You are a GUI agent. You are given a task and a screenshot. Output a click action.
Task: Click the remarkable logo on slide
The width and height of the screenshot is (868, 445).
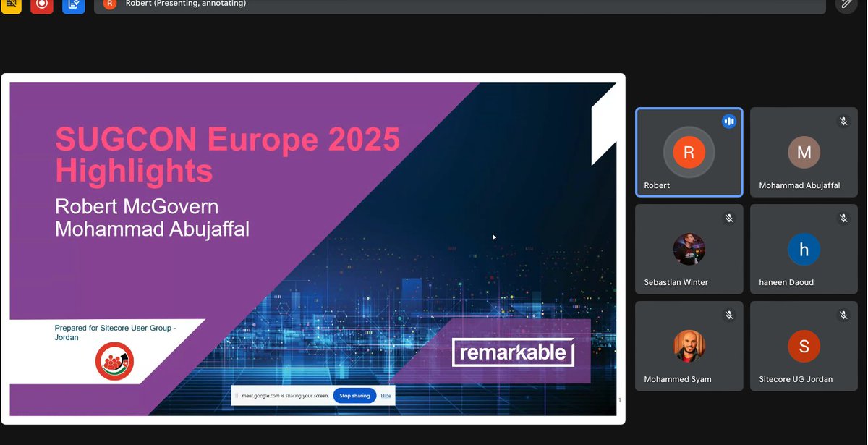pos(513,352)
